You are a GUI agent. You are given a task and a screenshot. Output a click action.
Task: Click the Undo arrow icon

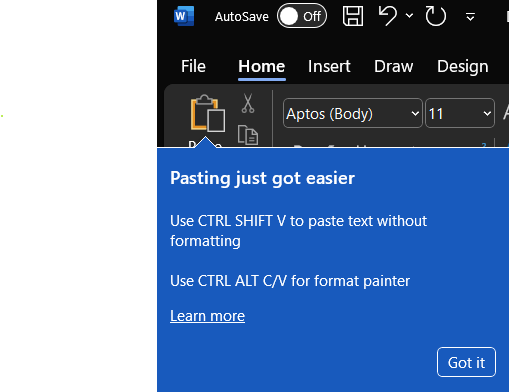coord(388,16)
